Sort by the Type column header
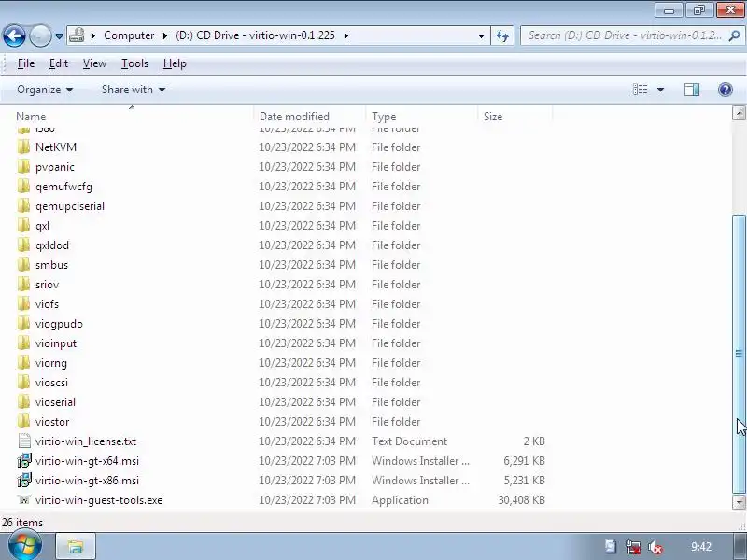This screenshot has height=560, width=747. pos(384,117)
